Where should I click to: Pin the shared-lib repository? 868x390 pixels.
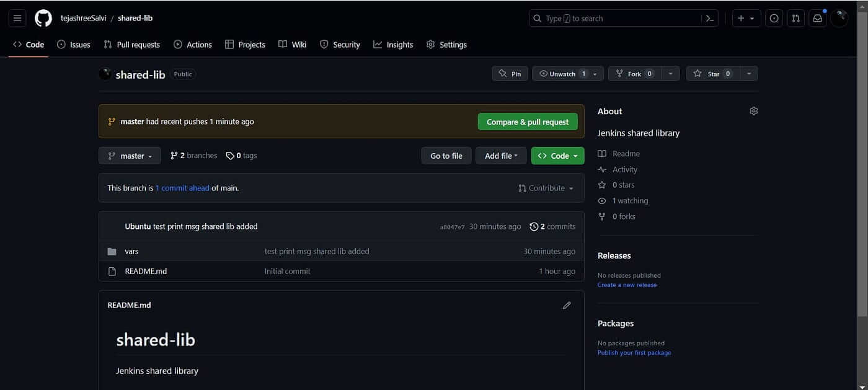pyautogui.click(x=510, y=74)
